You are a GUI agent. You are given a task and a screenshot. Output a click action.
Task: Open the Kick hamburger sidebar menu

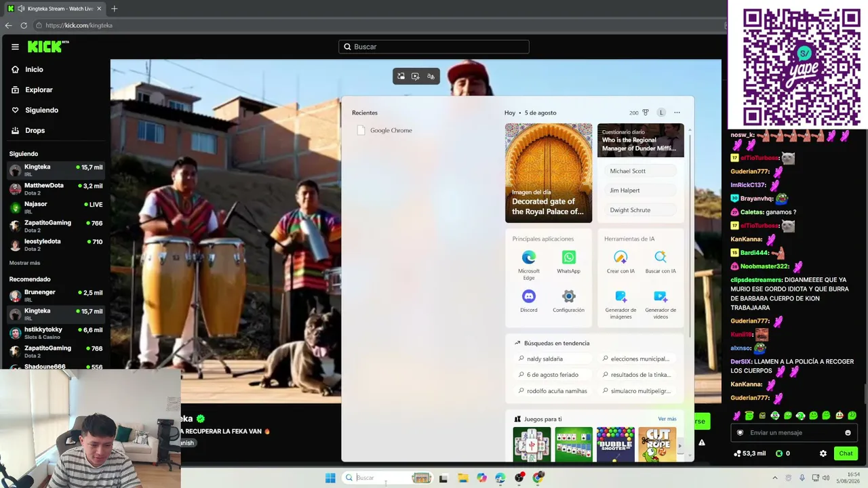[x=15, y=47]
